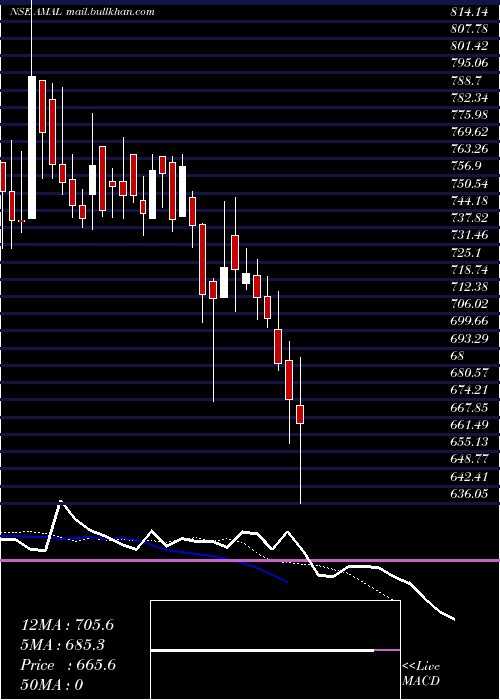Select price label 699.66
Viewport: 500px width, 700px height.
click(469, 321)
